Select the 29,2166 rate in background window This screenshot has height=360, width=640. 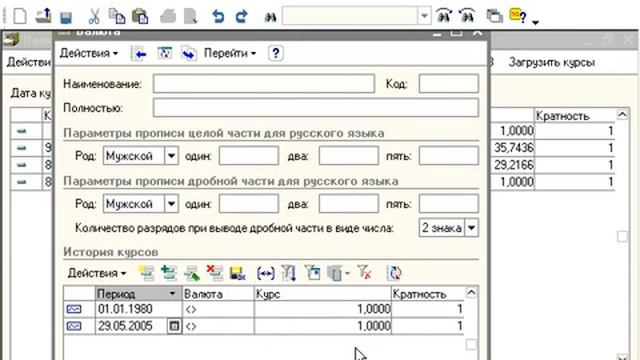click(513, 165)
